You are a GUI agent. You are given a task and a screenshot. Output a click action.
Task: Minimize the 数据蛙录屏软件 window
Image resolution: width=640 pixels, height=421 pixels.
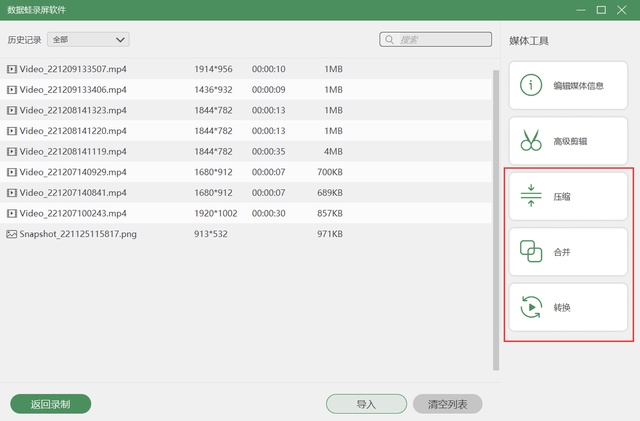(581, 10)
